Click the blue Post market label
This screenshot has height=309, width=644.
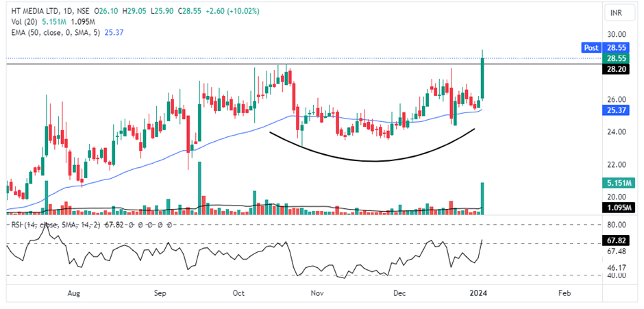591,47
